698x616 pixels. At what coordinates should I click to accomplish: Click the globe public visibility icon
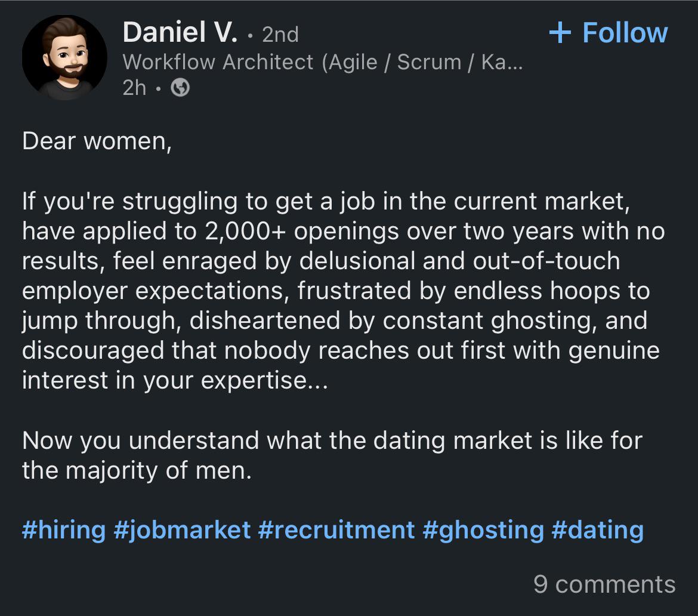coord(180,88)
